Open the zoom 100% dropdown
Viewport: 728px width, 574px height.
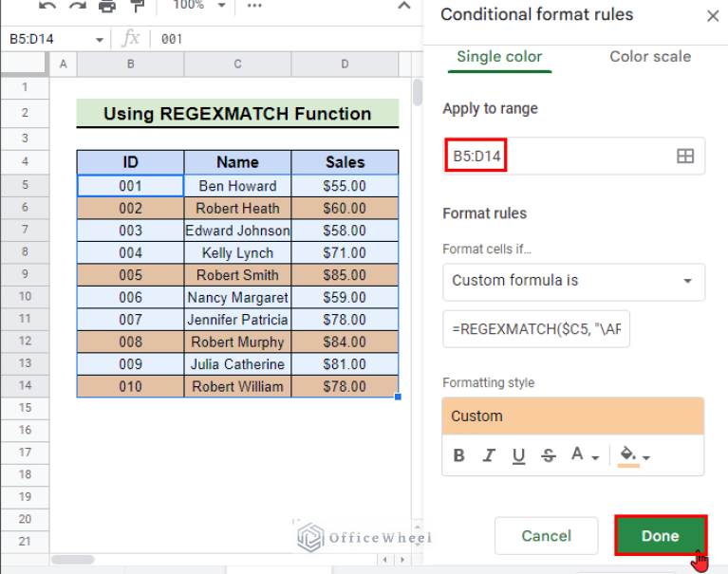pos(200,6)
